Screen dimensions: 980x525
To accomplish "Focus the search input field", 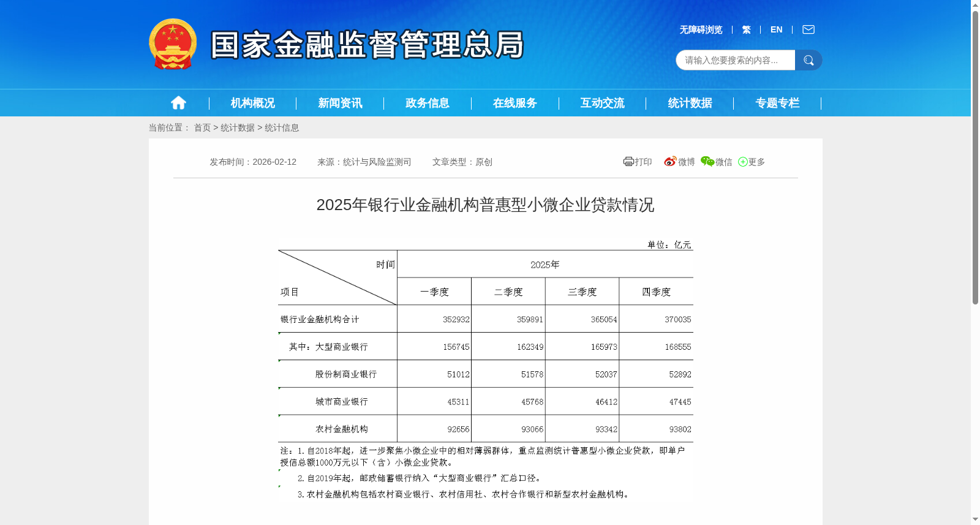I will coord(735,60).
